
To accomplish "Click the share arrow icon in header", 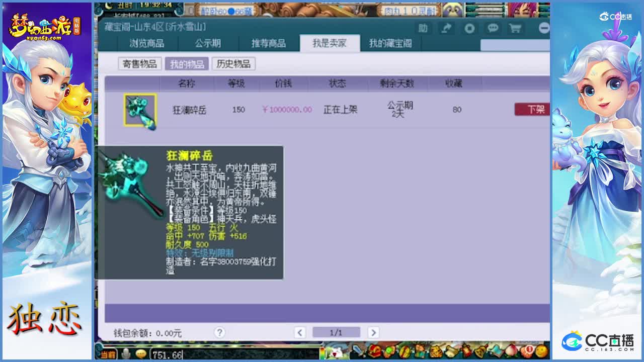I will coord(446,28).
